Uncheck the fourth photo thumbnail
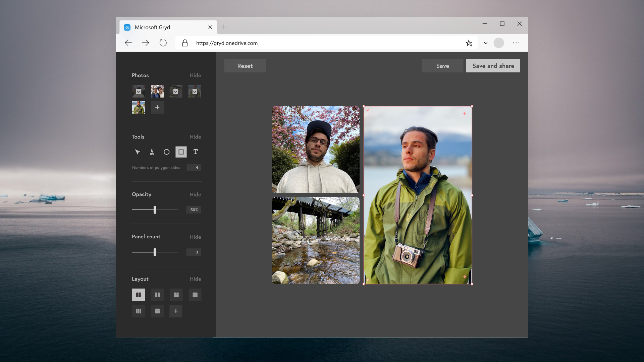Viewport: 644px width, 362px height. (x=195, y=91)
